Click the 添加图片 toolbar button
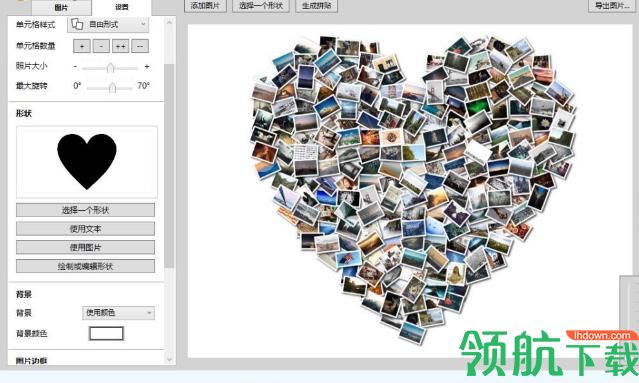This screenshot has width=639, height=383. (x=205, y=6)
